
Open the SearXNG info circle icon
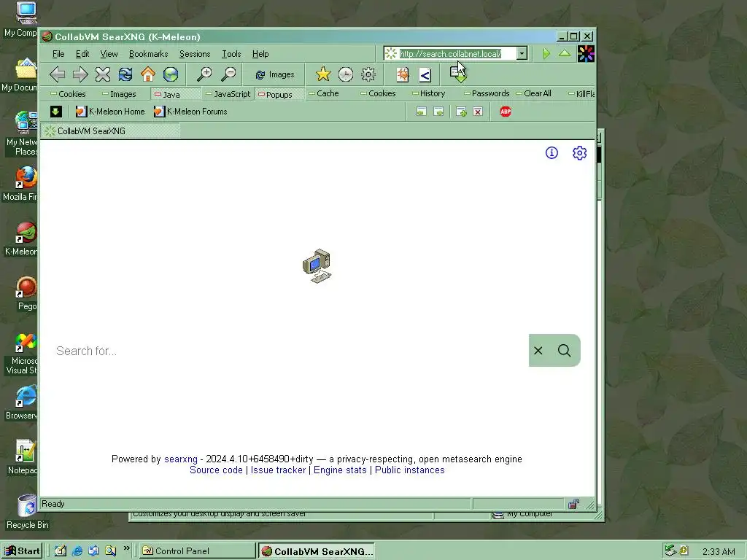point(551,153)
